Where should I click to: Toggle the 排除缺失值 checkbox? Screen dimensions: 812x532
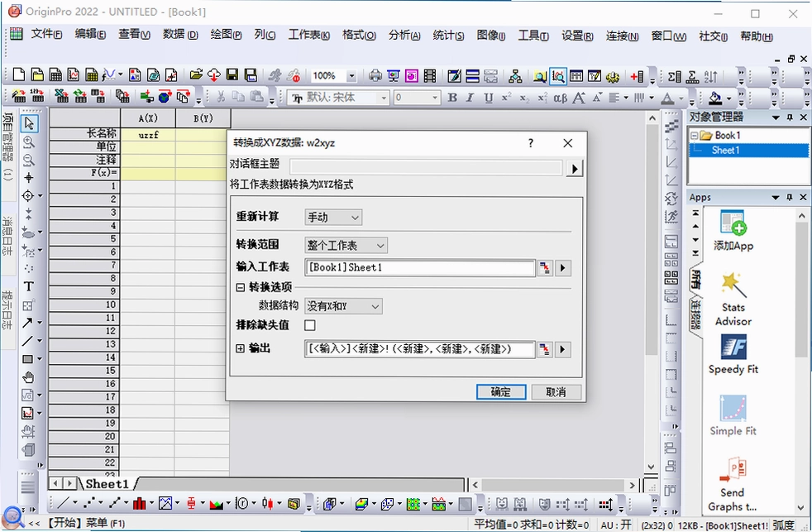[x=310, y=325]
